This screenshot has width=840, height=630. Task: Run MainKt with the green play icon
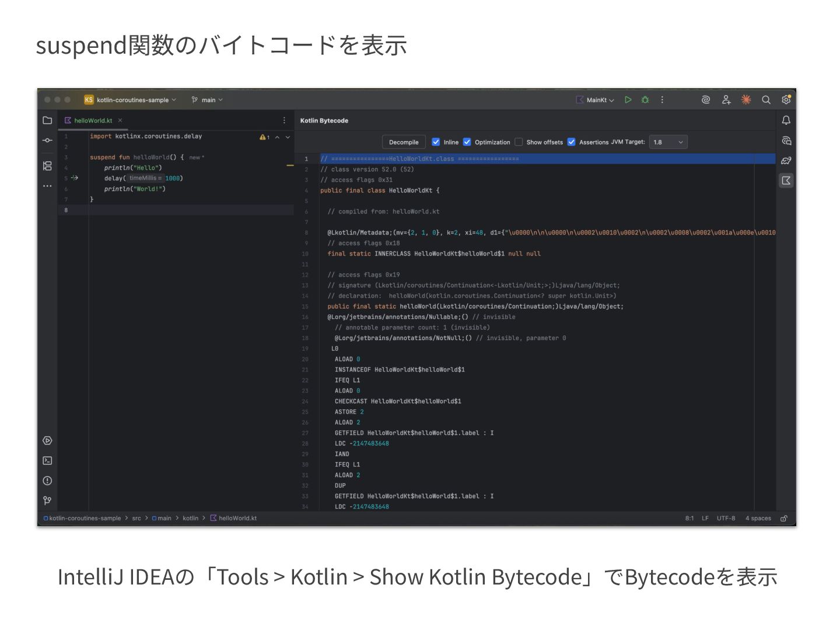click(x=628, y=100)
